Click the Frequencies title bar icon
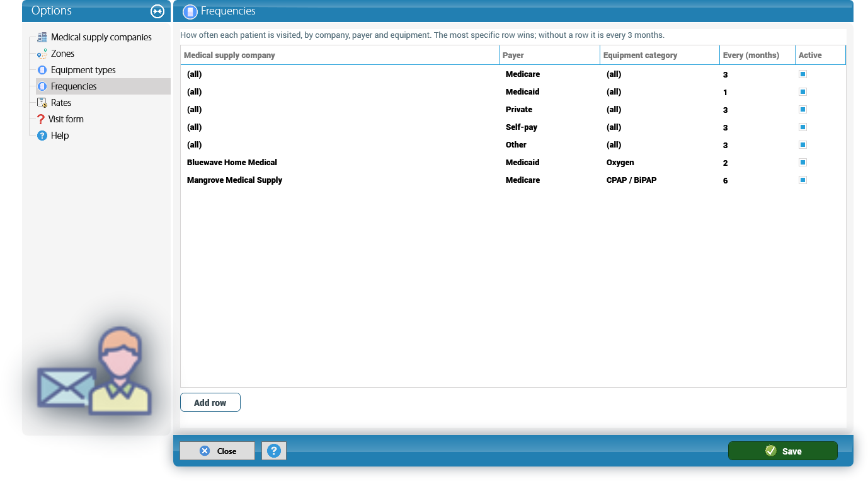868x481 pixels. [190, 11]
